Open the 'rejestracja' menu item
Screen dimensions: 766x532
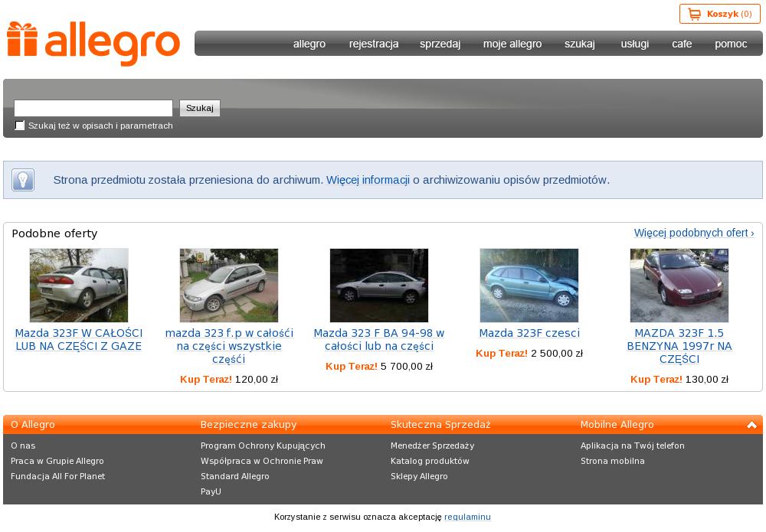374,44
